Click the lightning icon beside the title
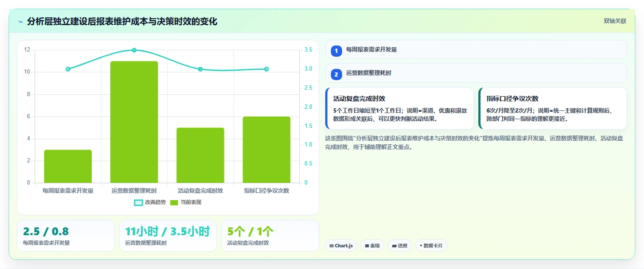644x269 pixels. point(20,22)
